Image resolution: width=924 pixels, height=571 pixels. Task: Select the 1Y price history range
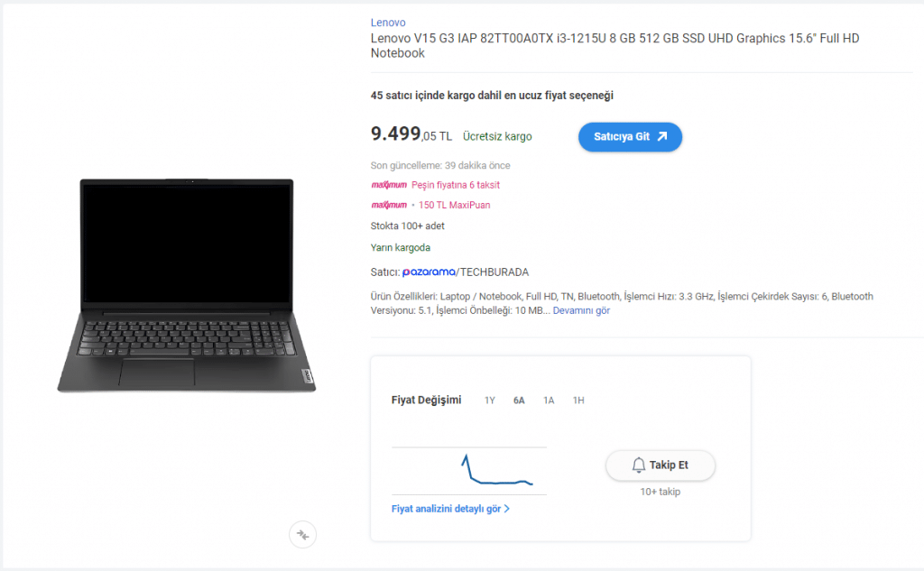click(490, 401)
